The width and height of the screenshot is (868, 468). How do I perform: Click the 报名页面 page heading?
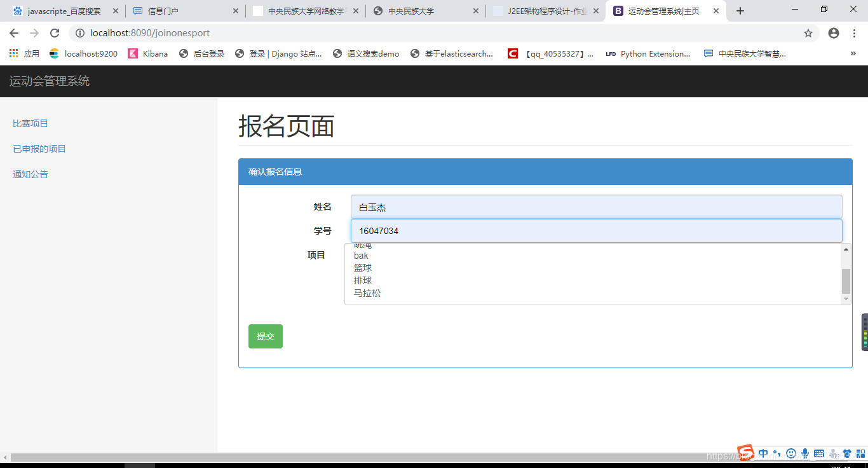(287, 127)
